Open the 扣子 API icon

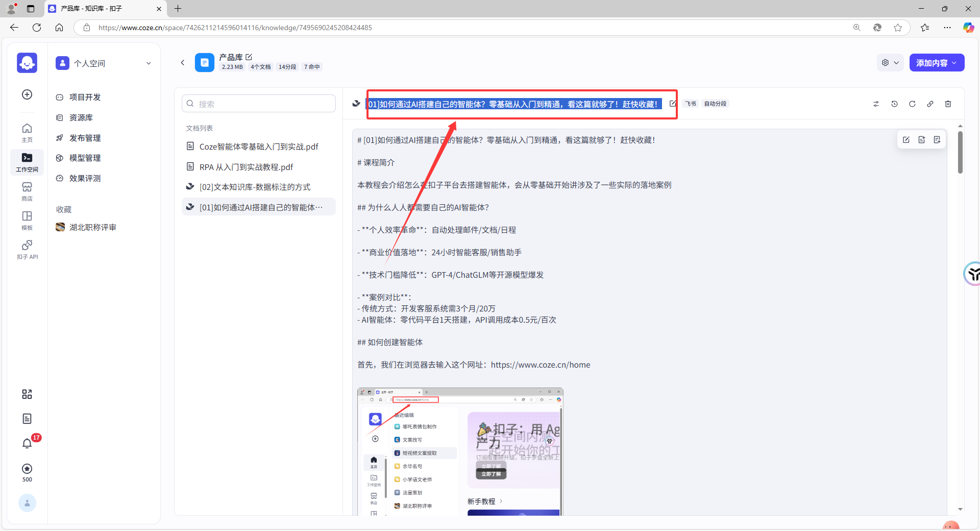(27, 250)
